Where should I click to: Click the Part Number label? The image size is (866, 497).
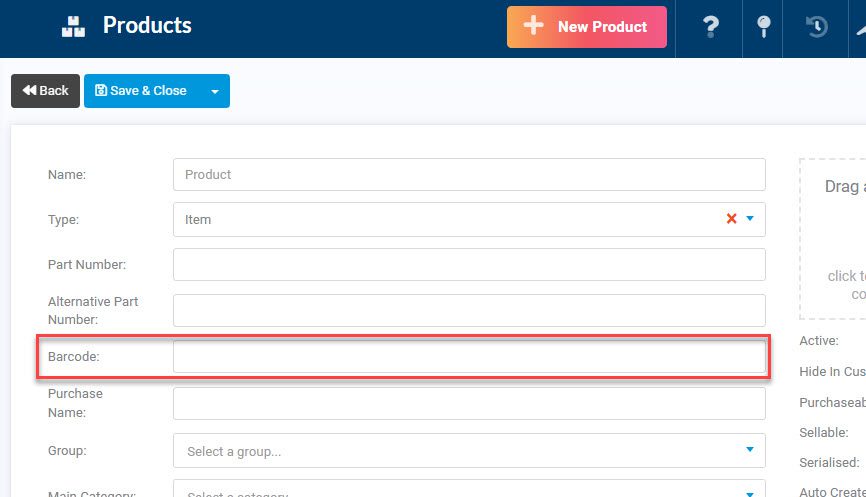coord(87,265)
